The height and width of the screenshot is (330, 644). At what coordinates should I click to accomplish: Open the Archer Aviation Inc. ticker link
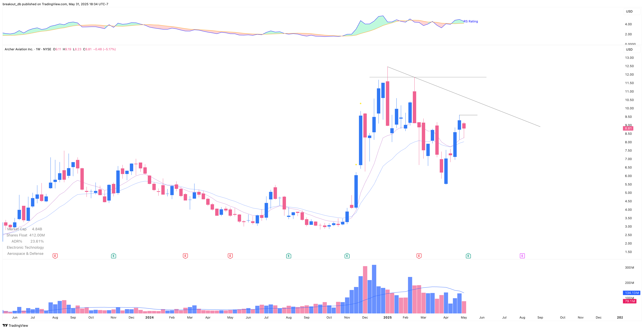coord(19,49)
